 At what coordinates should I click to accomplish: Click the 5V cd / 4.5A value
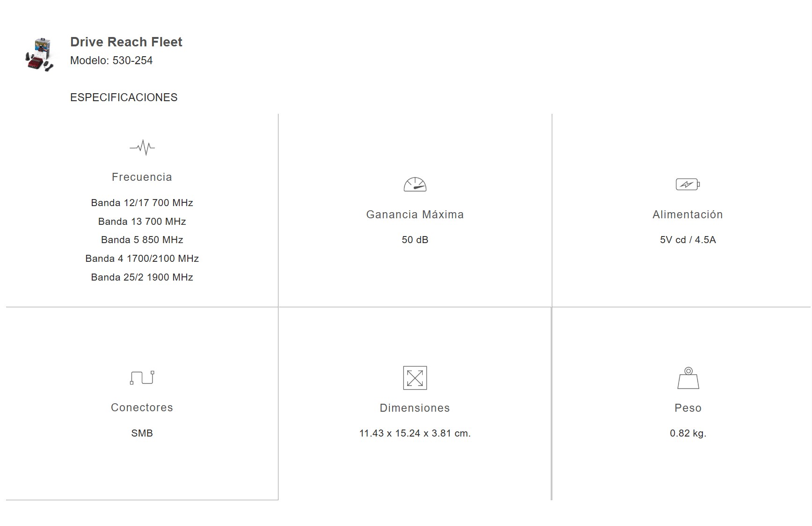688,240
